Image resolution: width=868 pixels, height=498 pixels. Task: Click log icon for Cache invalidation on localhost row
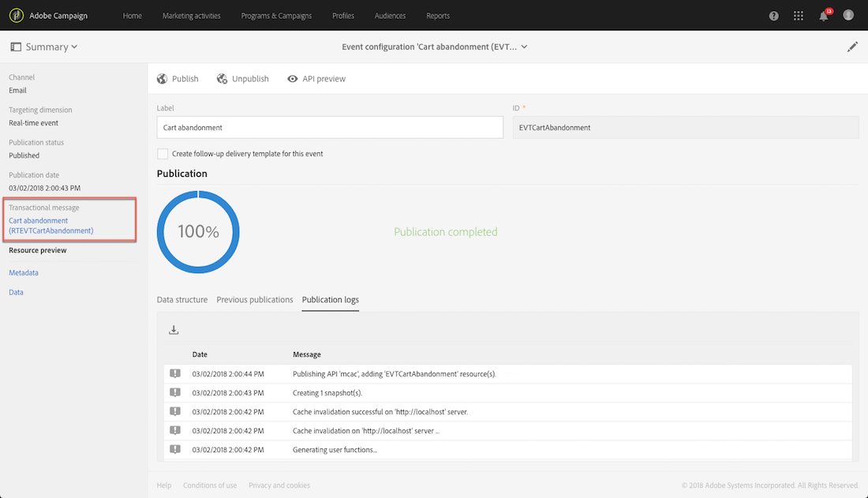175,430
